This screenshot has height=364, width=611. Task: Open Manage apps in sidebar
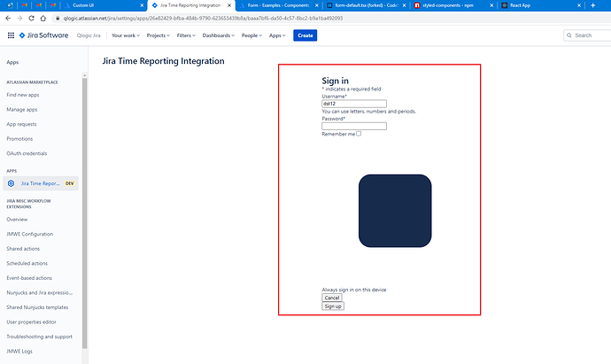(22, 110)
